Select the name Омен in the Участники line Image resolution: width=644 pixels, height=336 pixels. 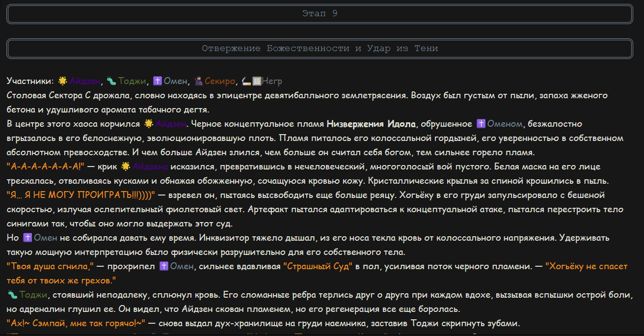[x=176, y=81]
